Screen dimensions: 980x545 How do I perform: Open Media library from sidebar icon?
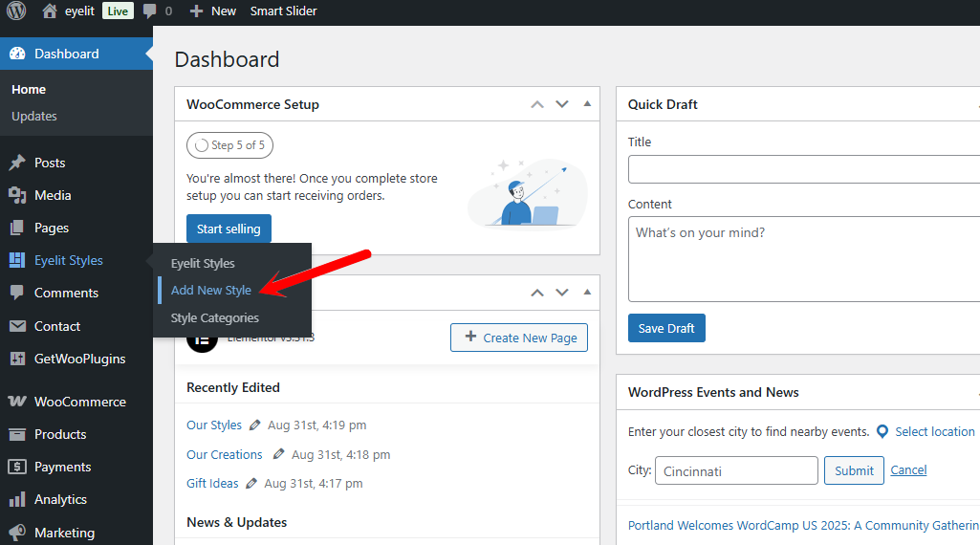pos(17,195)
